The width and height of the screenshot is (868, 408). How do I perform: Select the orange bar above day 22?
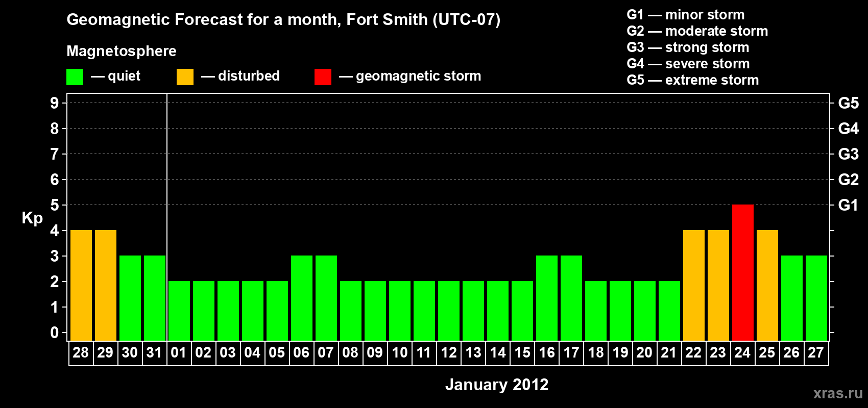(x=694, y=285)
